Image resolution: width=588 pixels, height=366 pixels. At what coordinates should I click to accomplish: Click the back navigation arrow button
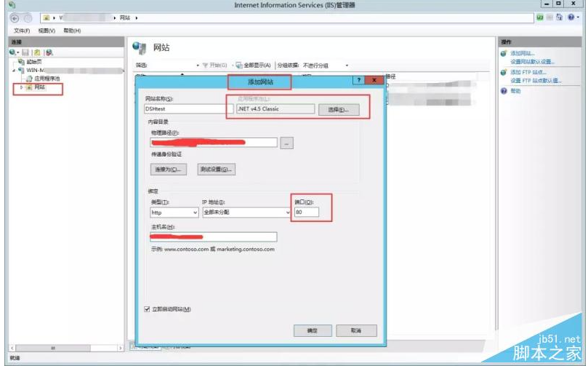click(x=15, y=18)
